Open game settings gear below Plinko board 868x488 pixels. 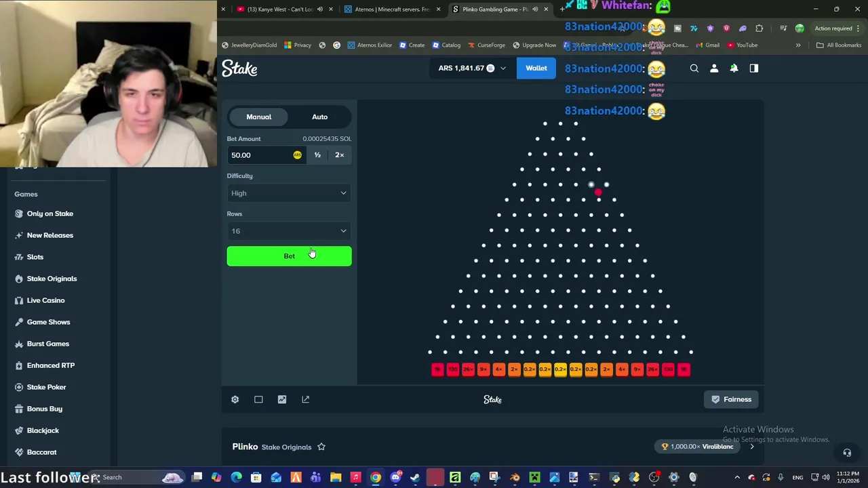235,399
